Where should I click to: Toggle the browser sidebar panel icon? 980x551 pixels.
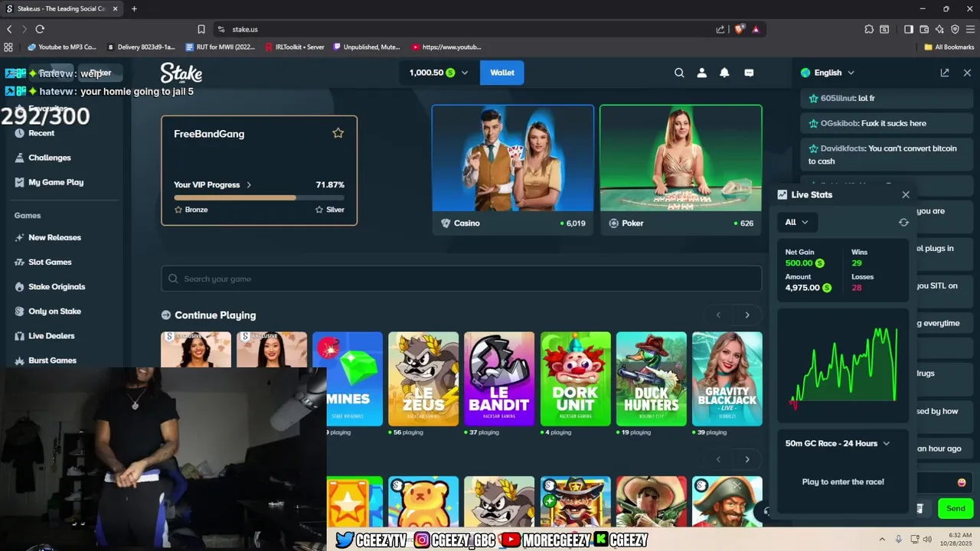coord(908,29)
